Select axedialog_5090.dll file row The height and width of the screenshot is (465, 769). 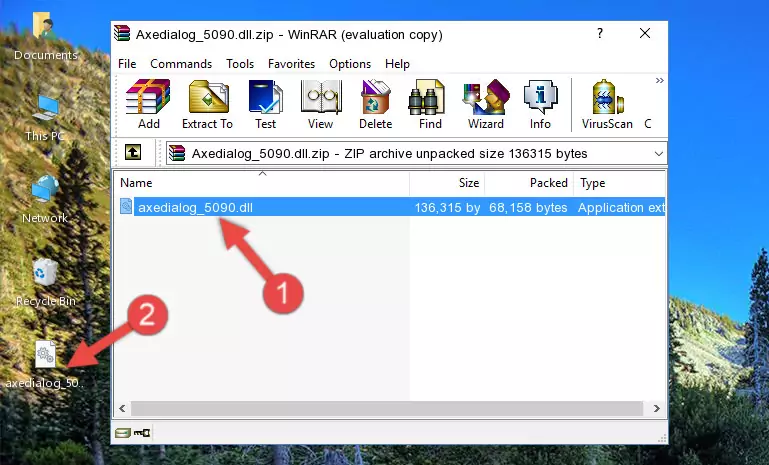coord(390,207)
